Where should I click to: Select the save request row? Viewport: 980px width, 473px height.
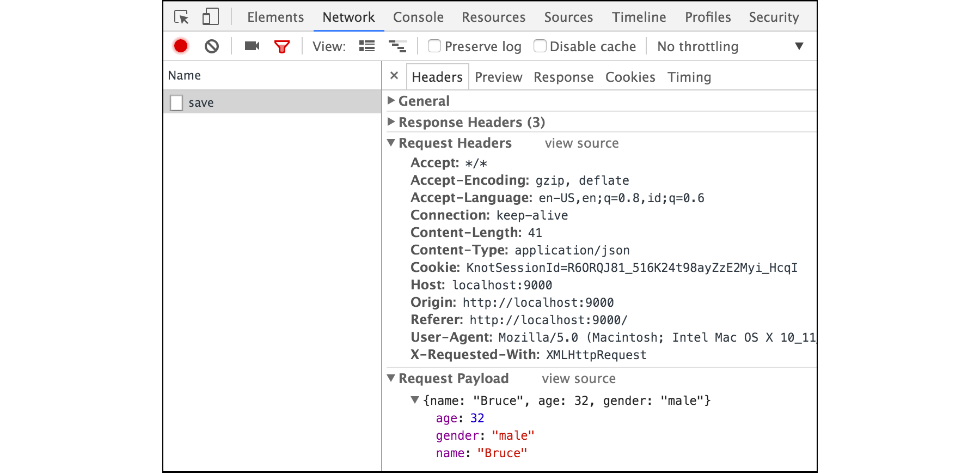point(272,102)
